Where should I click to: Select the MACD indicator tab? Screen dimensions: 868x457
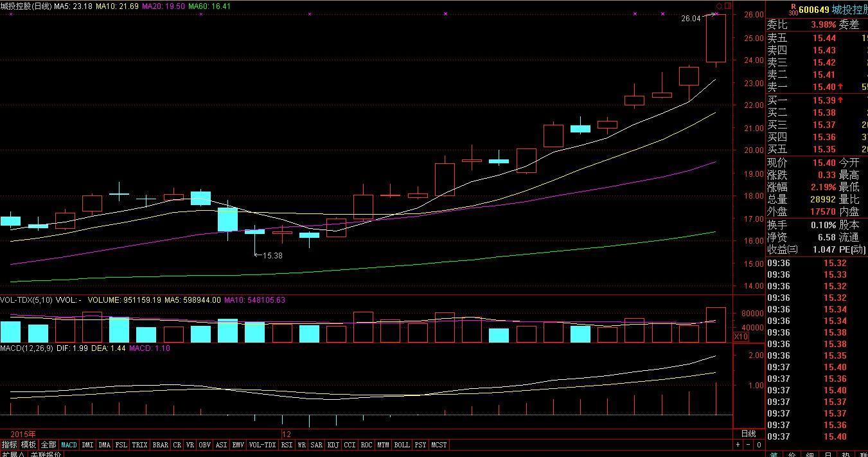[69, 445]
